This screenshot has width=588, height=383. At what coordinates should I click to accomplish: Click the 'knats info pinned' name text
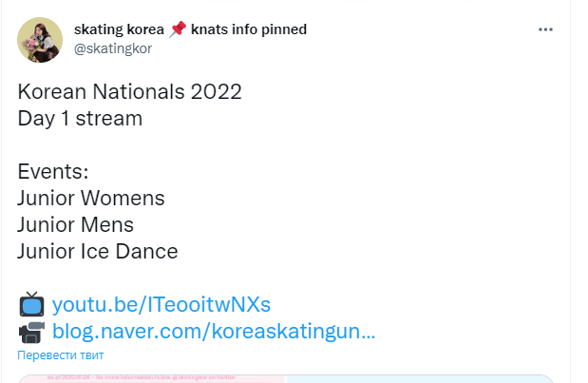pyautogui.click(x=249, y=29)
